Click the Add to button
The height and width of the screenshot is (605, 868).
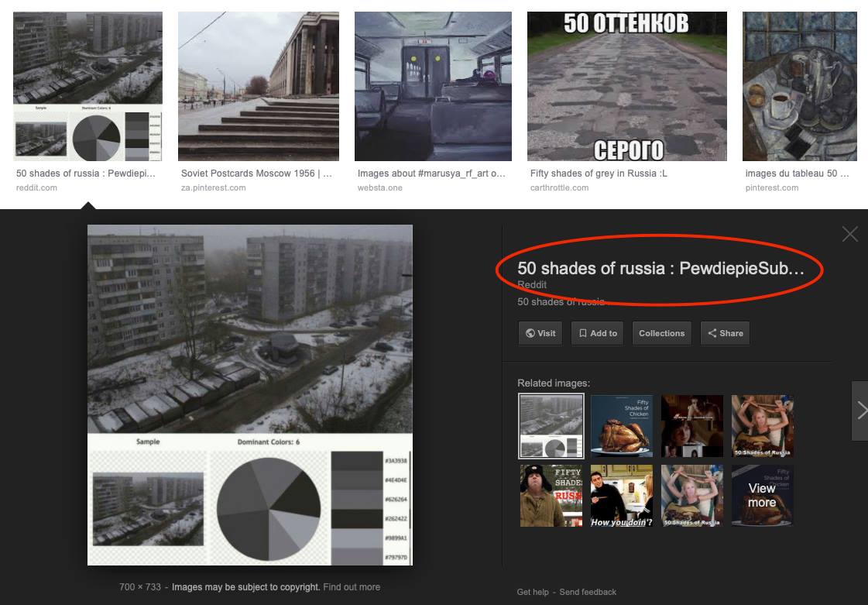coord(598,333)
